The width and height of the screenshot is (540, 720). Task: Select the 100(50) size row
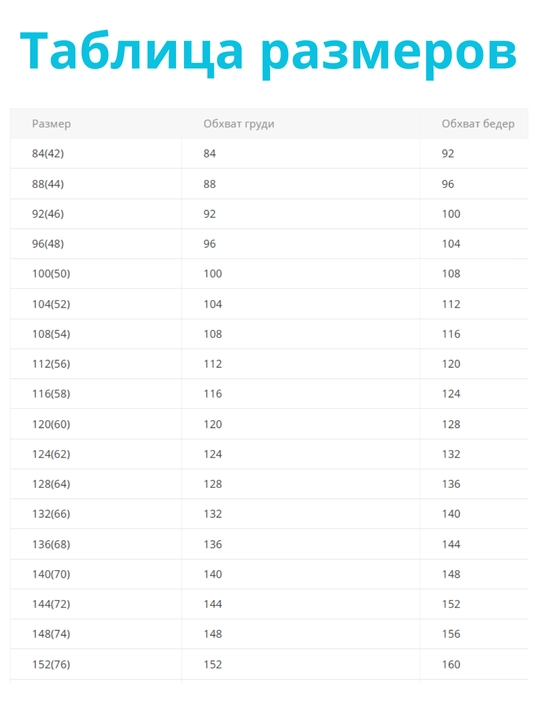tap(269, 274)
